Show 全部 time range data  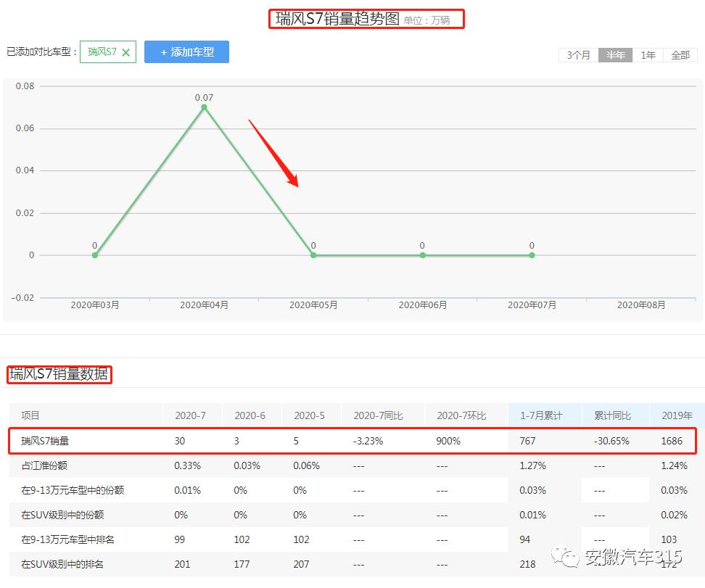(680, 55)
